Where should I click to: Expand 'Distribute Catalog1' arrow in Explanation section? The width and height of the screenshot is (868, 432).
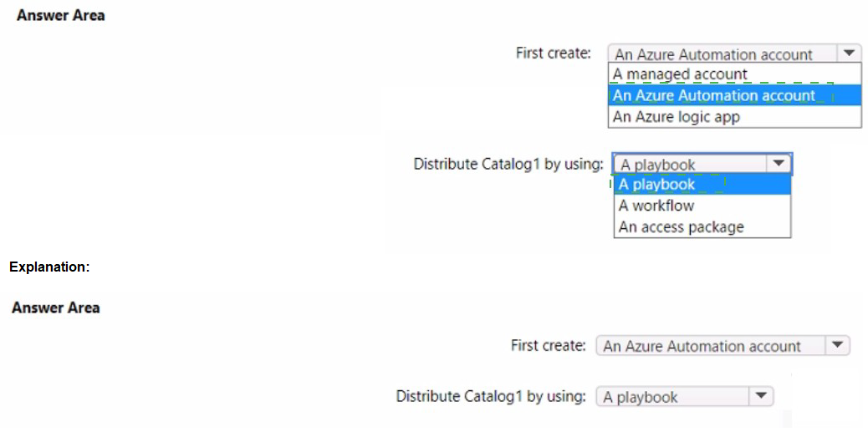tap(761, 396)
